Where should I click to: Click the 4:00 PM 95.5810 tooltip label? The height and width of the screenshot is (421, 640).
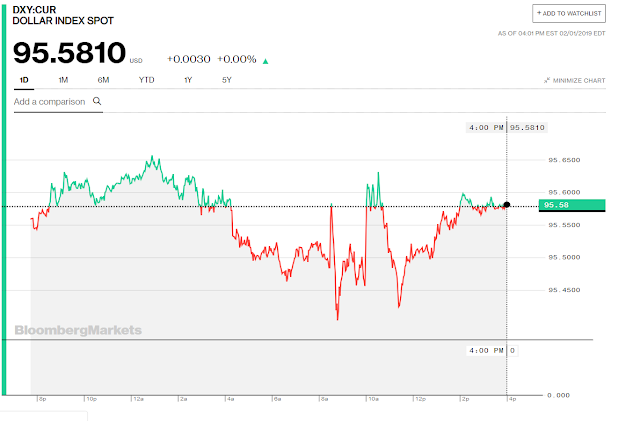click(x=506, y=127)
